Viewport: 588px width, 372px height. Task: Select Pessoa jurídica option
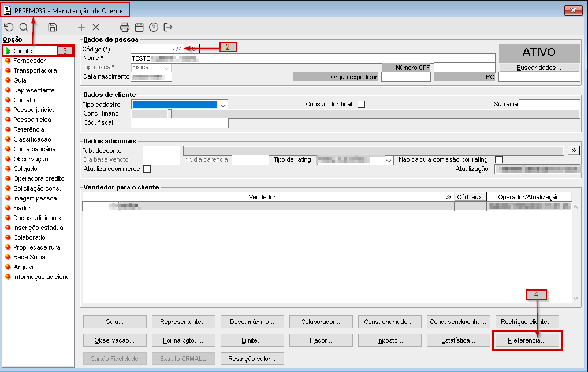coord(35,110)
